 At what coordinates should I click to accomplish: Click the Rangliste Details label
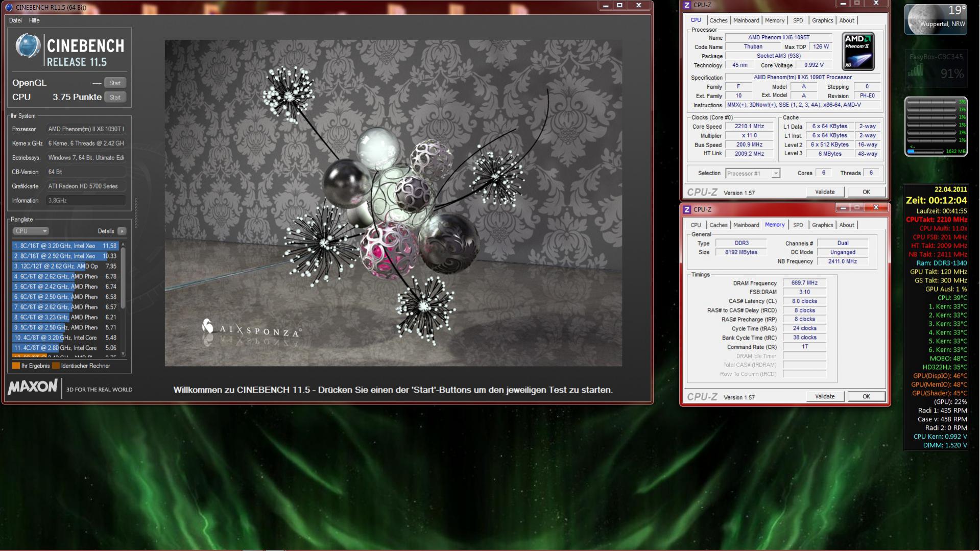[x=106, y=231]
